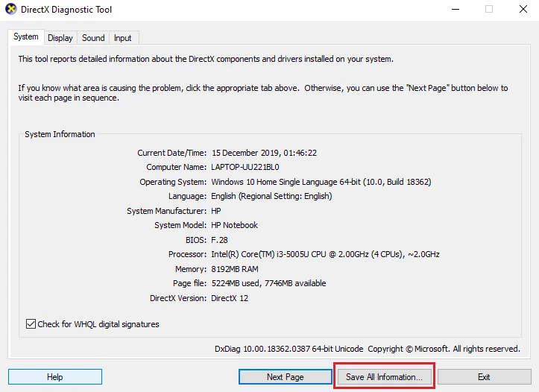Click the 'If you know what area' paragraph

tap(263, 92)
